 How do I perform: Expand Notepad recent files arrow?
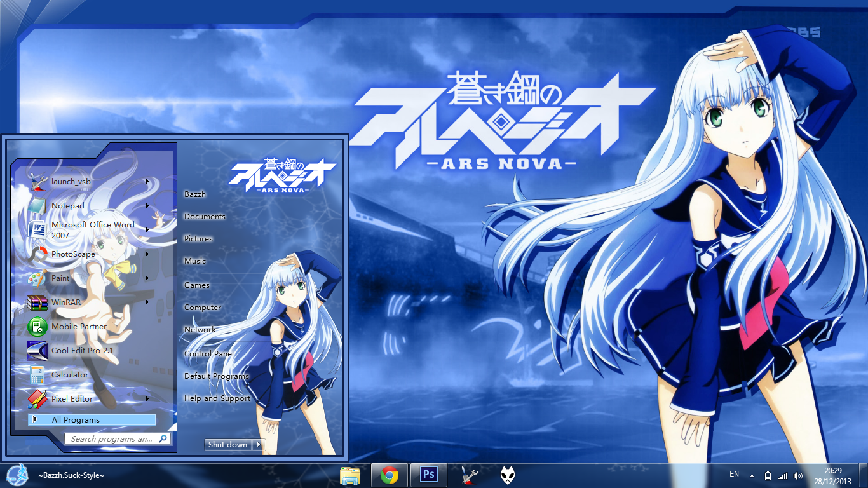147,206
